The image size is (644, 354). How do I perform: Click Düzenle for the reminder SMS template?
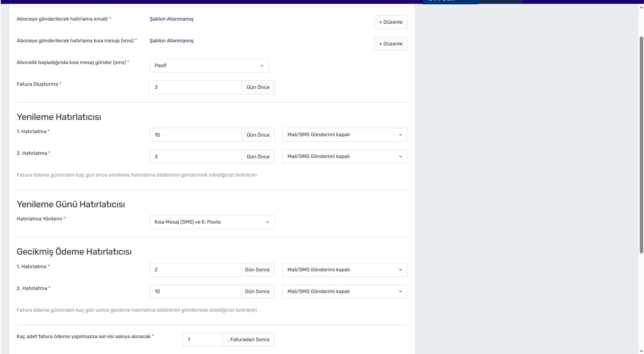click(390, 44)
